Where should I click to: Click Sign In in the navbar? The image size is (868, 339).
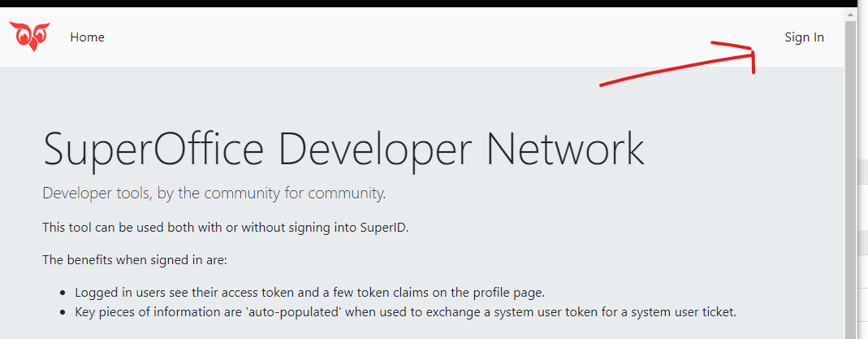click(x=805, y=37)
